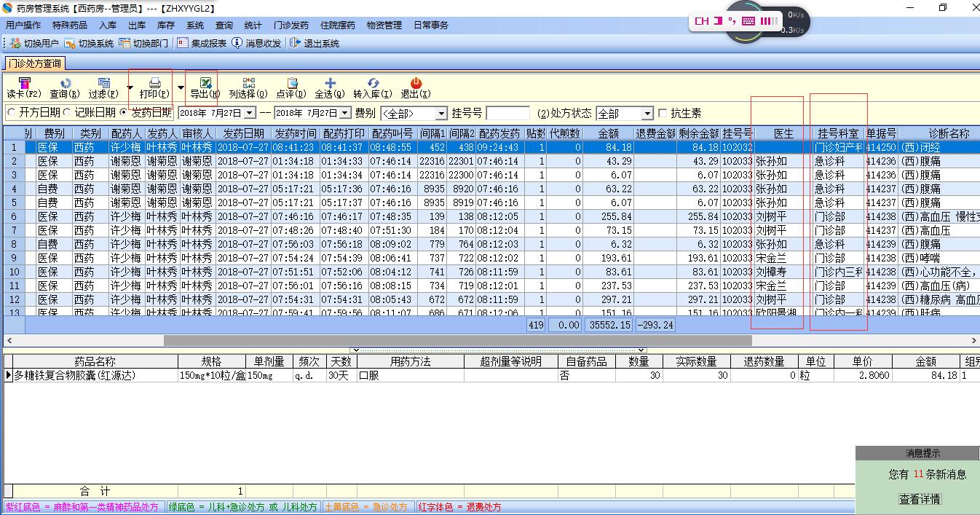Select all rows with 全选(Q)
Image resolution: width=980 pixels, height=515 pixels.
pyautogui.click(x=330, y=88)
